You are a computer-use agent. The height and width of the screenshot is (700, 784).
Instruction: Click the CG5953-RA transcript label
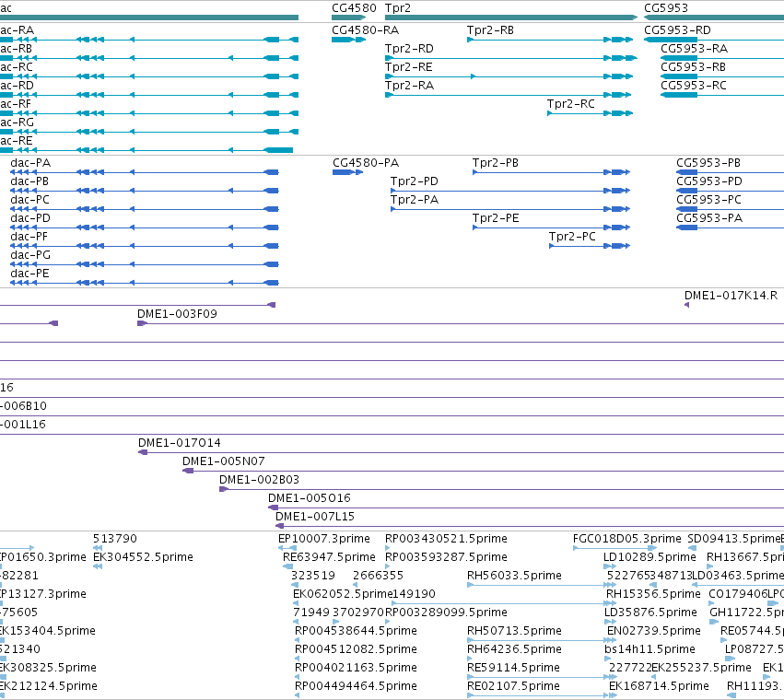click(694, 49)
